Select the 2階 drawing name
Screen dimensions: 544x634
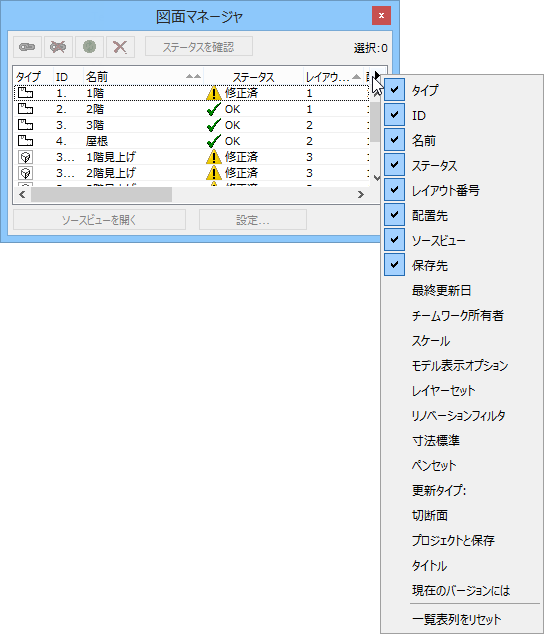click(95, 109)
